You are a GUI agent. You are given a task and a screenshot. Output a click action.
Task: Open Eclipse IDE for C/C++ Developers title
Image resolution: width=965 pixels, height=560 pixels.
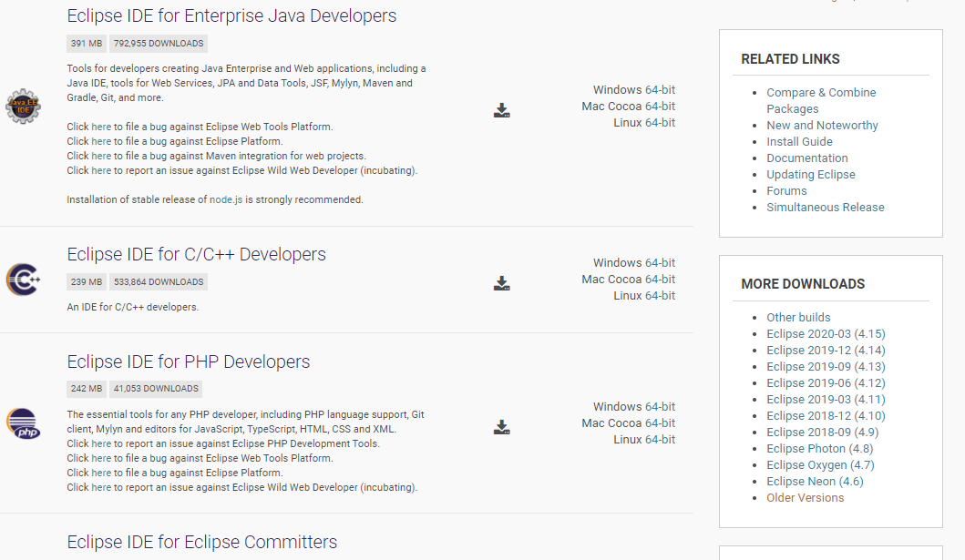(196, 254)
